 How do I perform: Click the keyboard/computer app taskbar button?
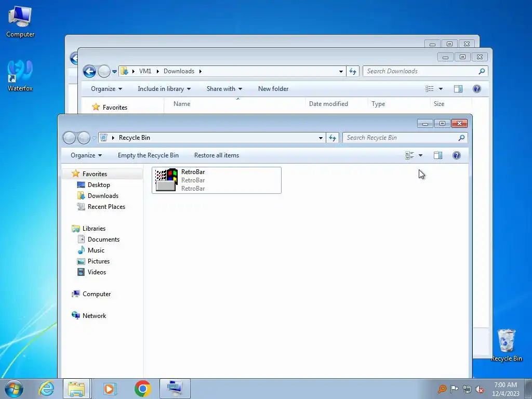(x=175, y=389)
